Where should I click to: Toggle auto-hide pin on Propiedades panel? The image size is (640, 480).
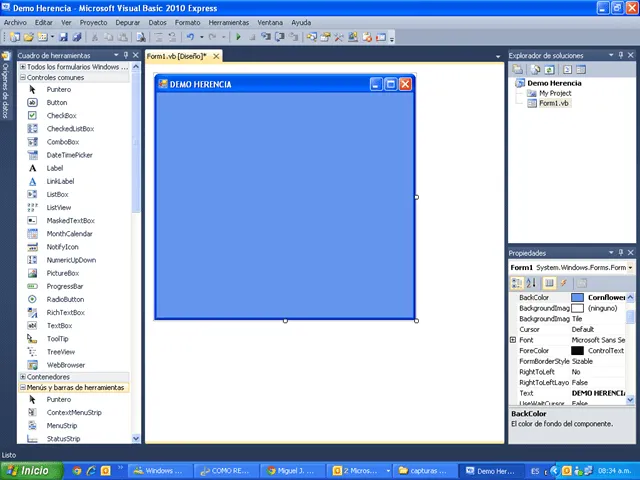click(x=621, y=253)
